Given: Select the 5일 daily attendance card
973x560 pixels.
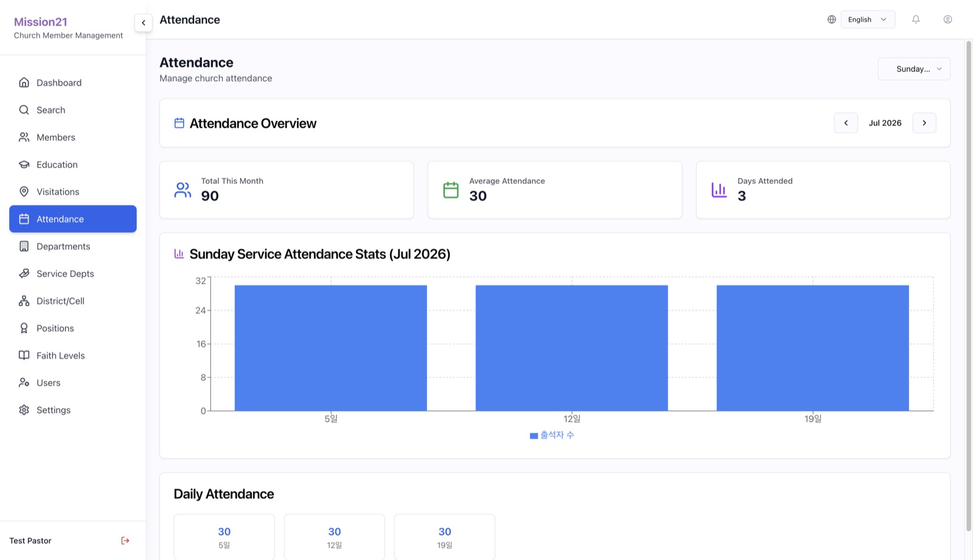Looking at the screenshot, I should point(224,537).
